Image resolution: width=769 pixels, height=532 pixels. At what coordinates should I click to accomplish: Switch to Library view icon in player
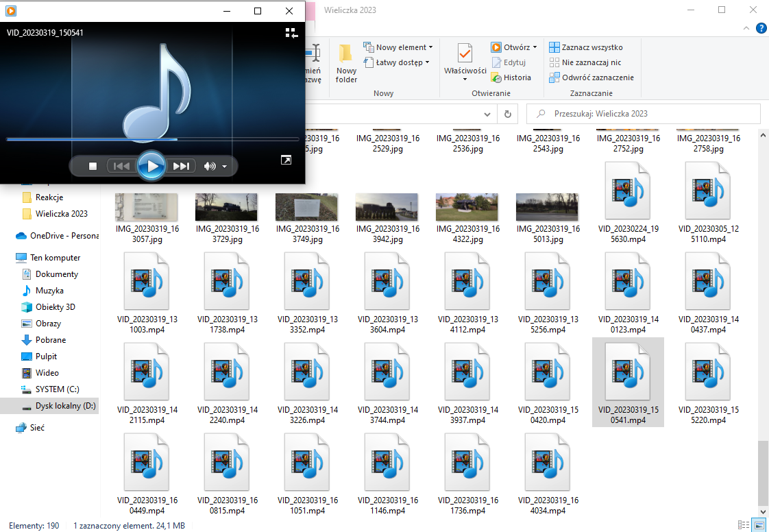(291, 33)
